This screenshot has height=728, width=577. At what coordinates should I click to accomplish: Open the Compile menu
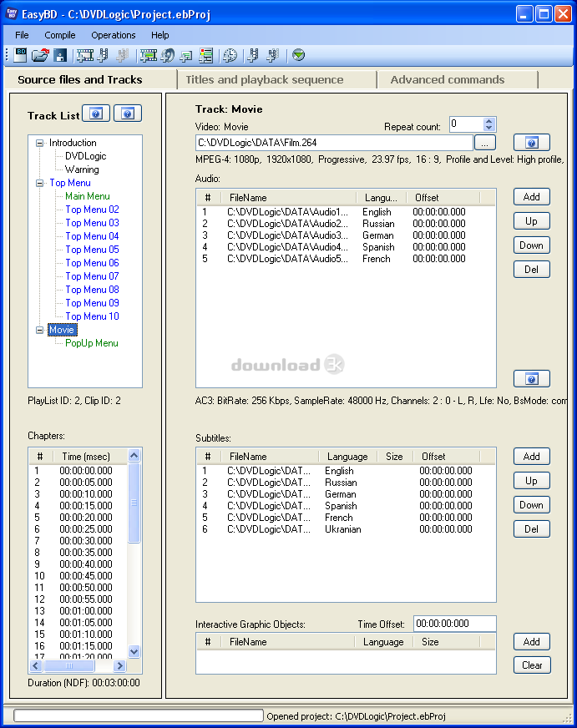(59, 35)
